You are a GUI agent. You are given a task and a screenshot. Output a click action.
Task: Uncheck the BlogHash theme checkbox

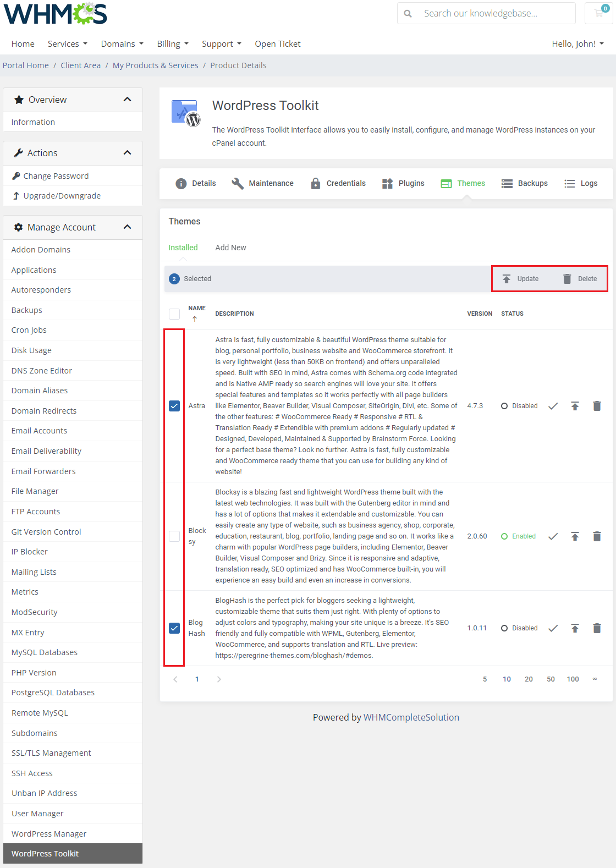tap(174, 628)
